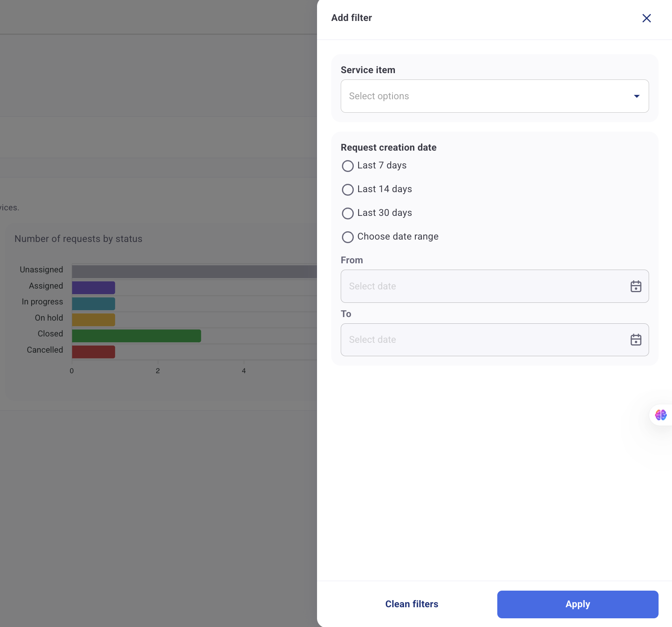Apply the selected filters
The height and width of the screenshot is (627, 672).
pyautogui.click(x=578, y=604)
